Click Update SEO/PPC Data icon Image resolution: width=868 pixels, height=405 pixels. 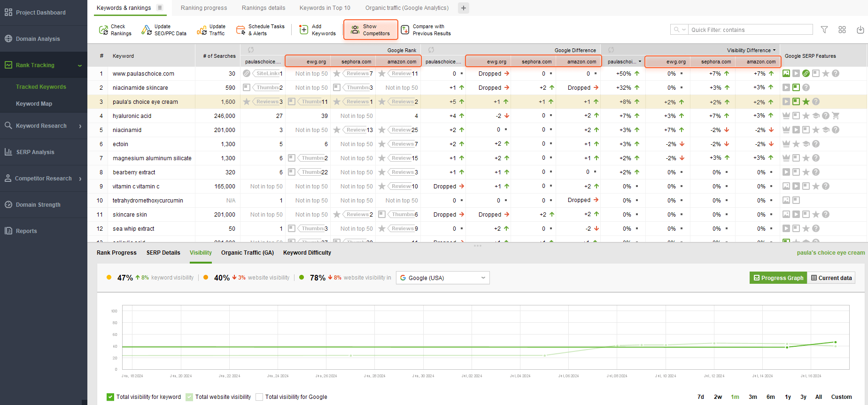tap(147, 30)
